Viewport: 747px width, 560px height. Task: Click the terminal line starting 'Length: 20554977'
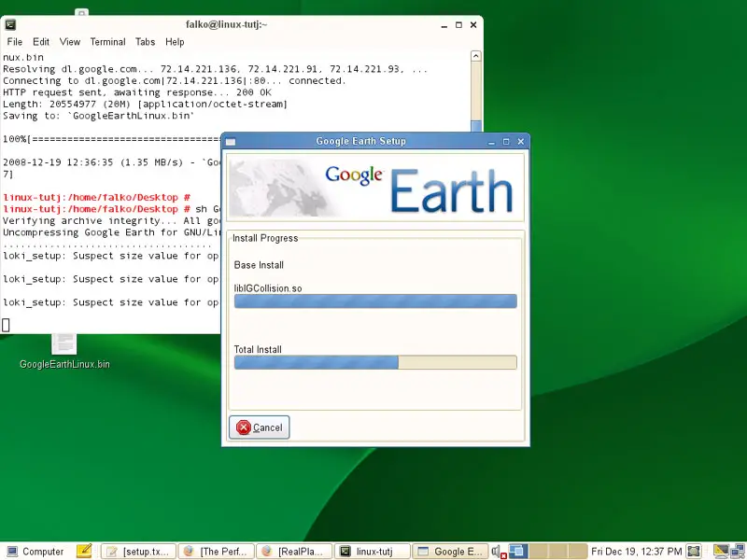146,104
